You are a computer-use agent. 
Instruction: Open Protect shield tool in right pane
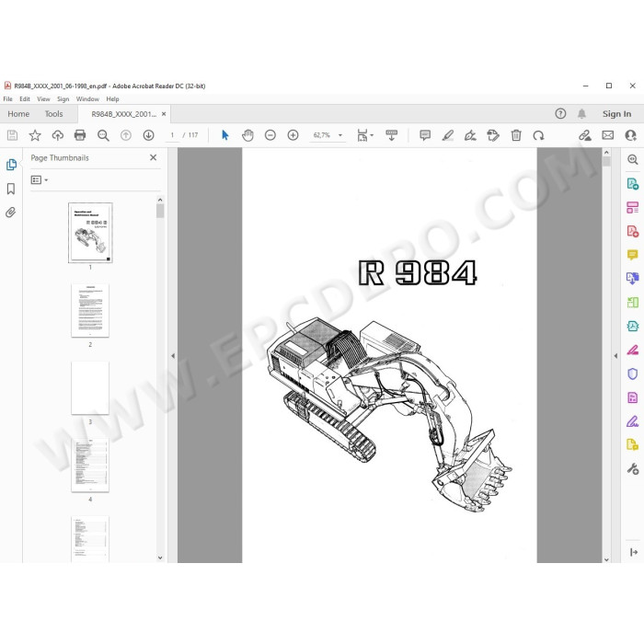click(x=633, y=374)
